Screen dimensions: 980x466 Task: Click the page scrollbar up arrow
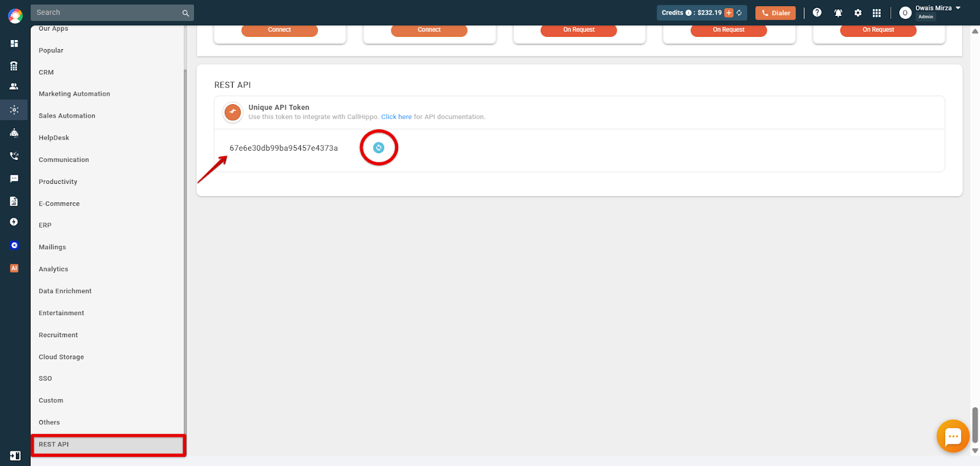pos(975,31)
